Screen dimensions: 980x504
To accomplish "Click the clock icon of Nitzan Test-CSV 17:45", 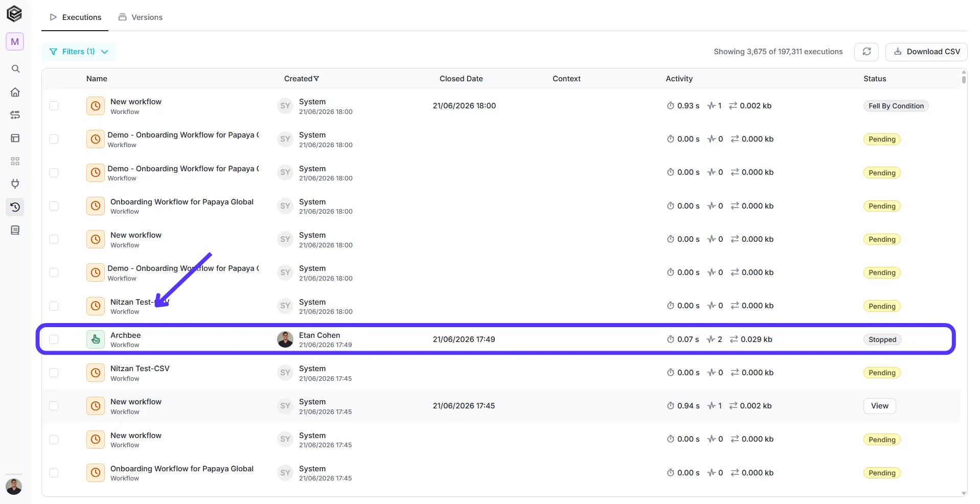I will tap(96, 373).
